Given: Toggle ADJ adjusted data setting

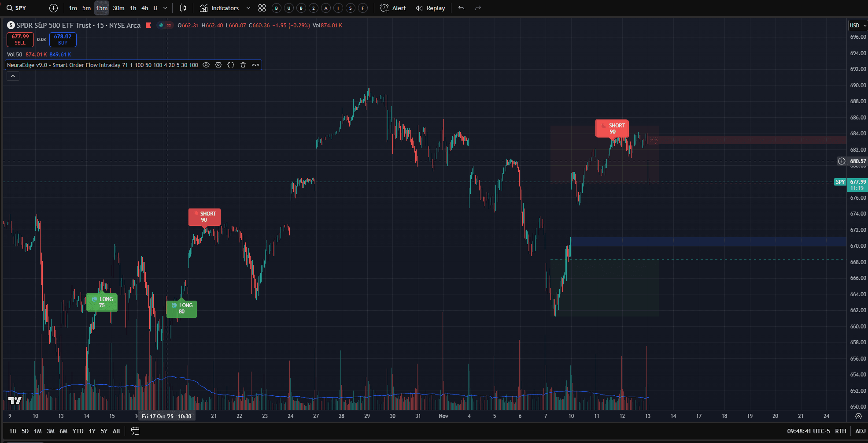Looking at the screenshot, I should pyautogui.click(x=860, y=431).
